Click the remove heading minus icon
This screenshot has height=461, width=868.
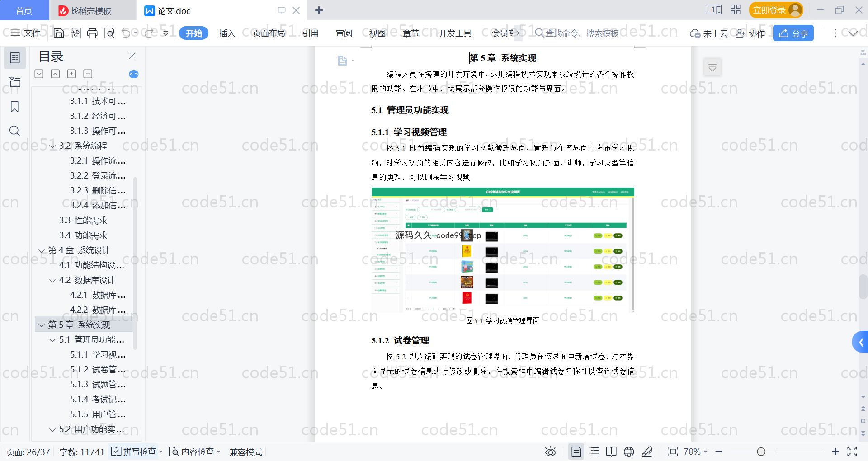coord(88,74)
